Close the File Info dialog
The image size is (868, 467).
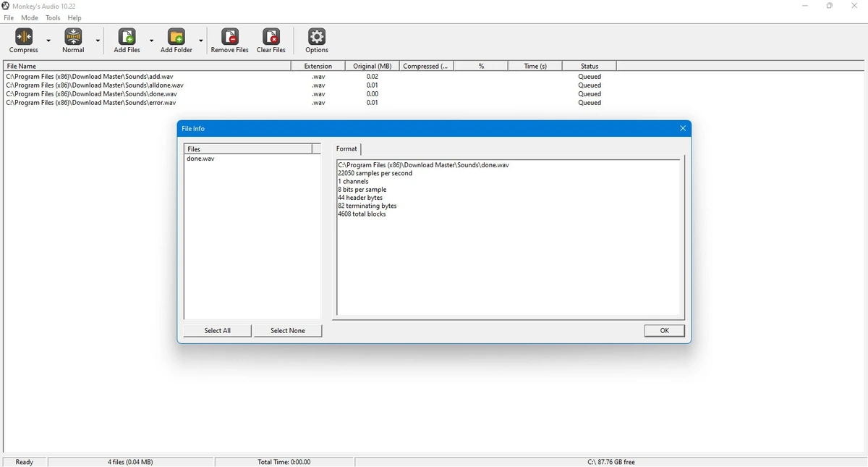coord(683,128)
